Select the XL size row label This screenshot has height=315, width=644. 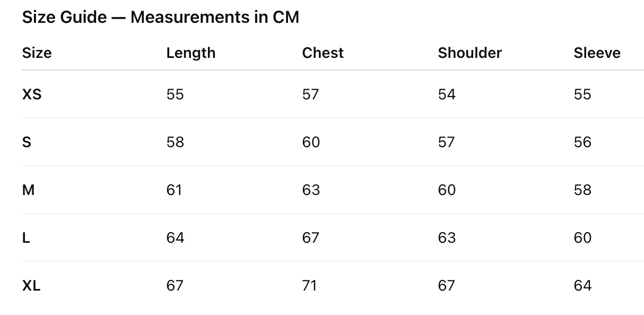31,286
